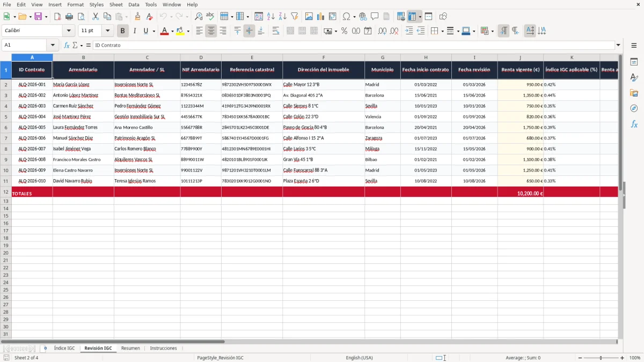This screenshot has width=644, height=362.
Task: Toggle Bold formatting
Action: pos(123,31)
